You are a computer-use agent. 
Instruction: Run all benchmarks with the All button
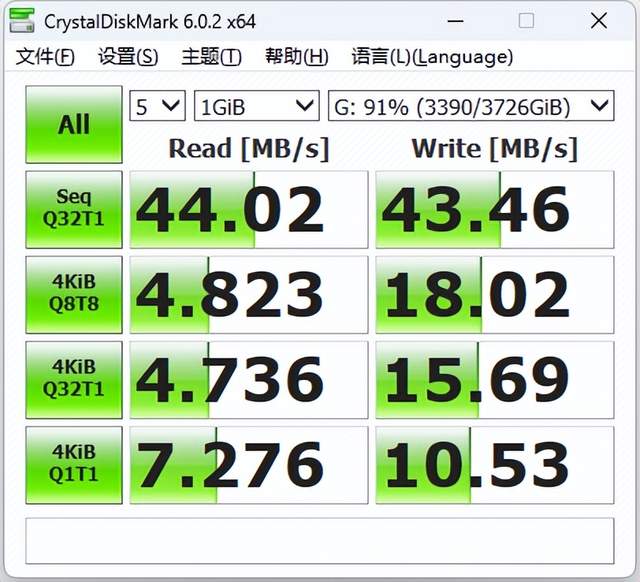(74, 124)
